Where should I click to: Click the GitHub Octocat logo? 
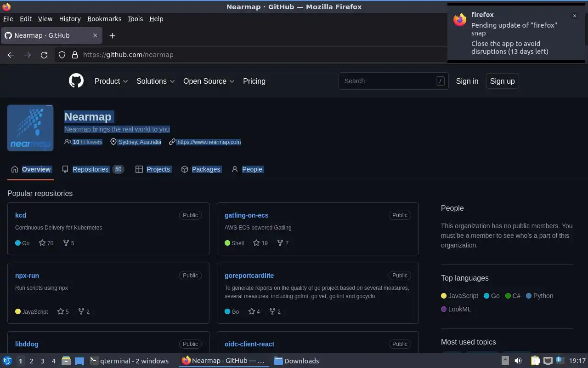[x=76, y=81]
